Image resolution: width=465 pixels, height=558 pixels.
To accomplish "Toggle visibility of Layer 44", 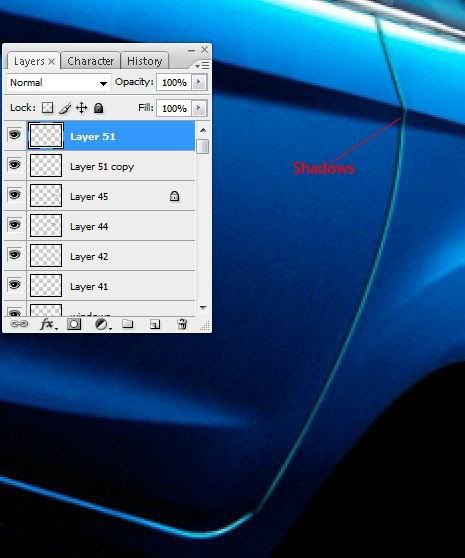I will [15, 225].
